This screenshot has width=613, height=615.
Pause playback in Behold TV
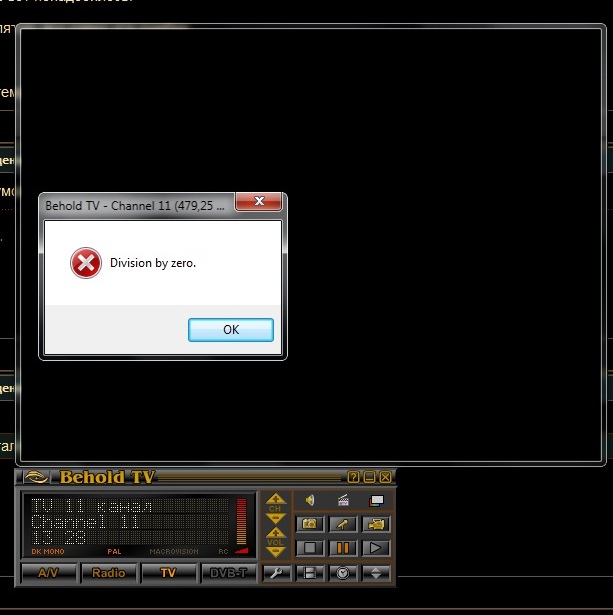point(343,547)
